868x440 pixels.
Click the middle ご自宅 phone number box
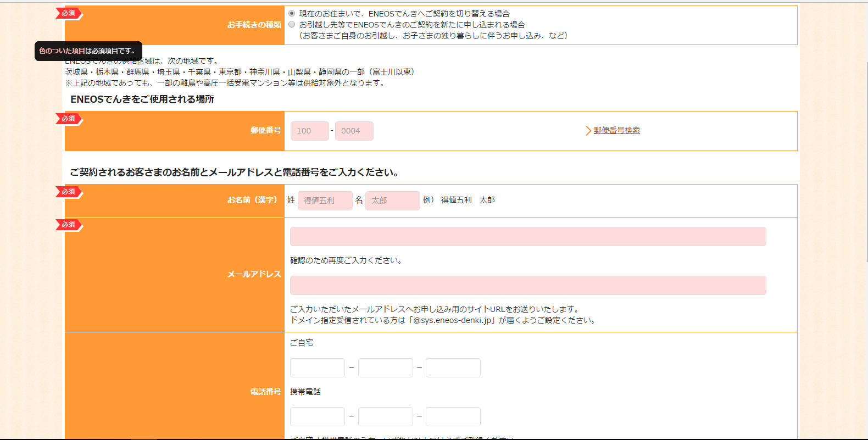tap(386, 367)
